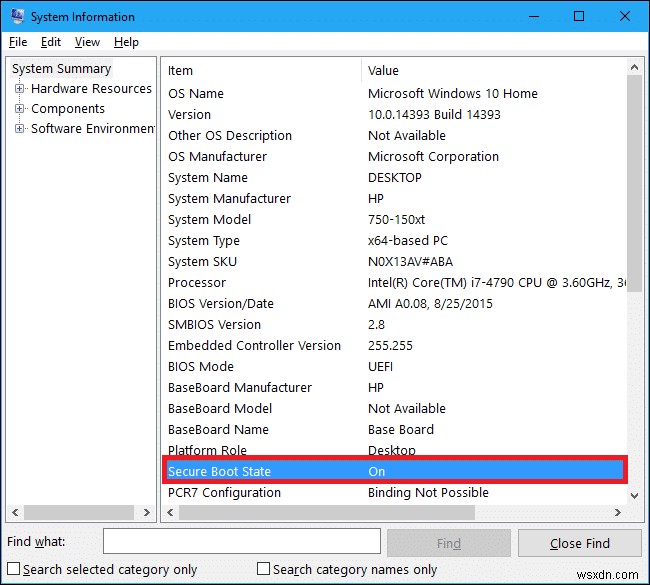Select the SMBIOS Version row
650x585 pixels.
pos(394,325)
